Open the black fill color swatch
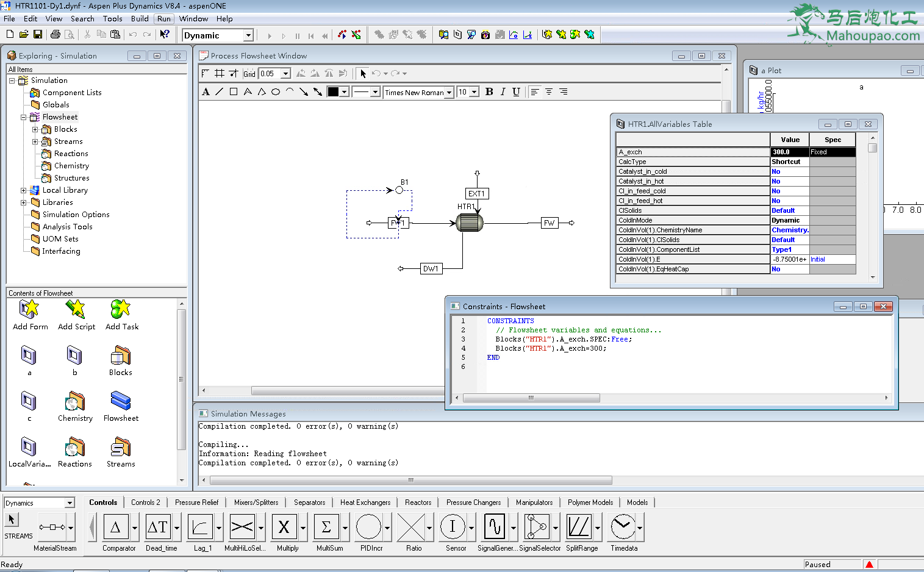Image resolution: width=924 pixels, height=572 pixels. (333, 92)
